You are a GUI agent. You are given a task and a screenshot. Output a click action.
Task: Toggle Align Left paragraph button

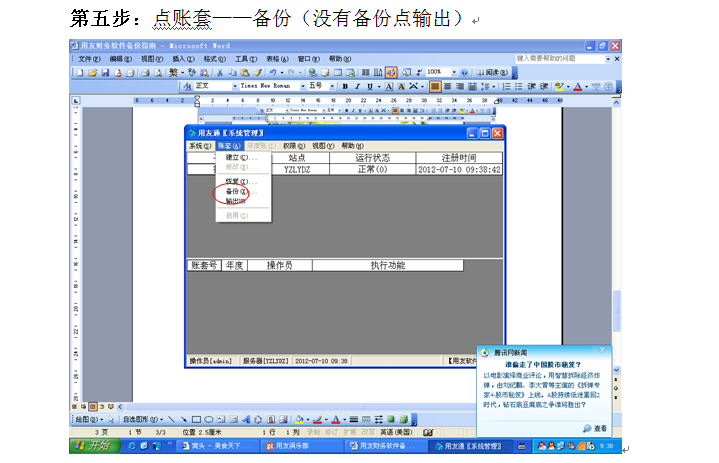tap(435, 86)
